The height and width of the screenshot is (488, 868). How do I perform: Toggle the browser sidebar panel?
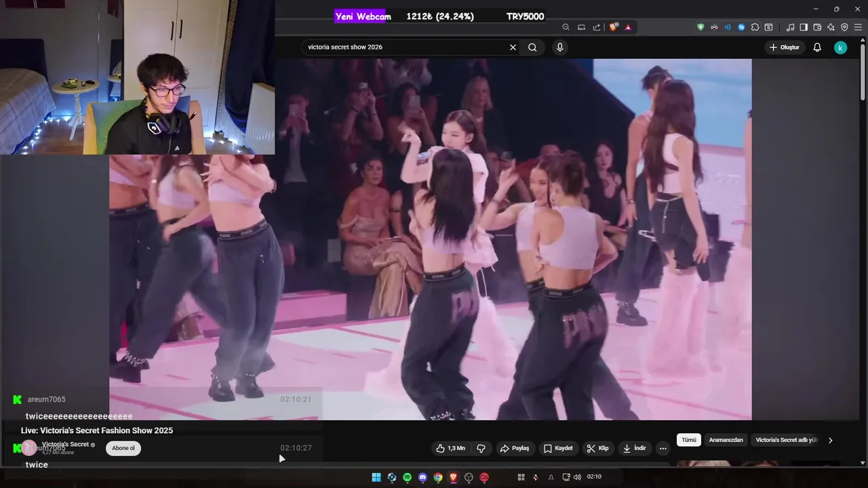[x=804, y=27]
